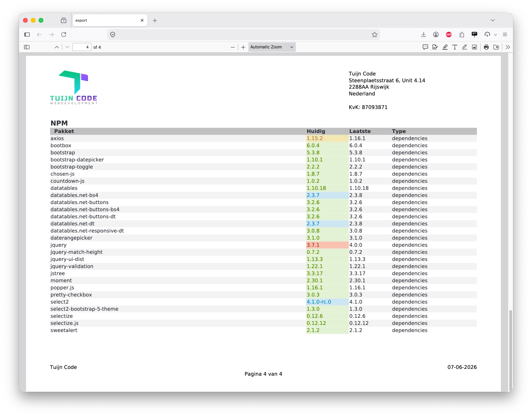Go to next PDF page
Screen dimensions: 532x417
click(67, 47)
